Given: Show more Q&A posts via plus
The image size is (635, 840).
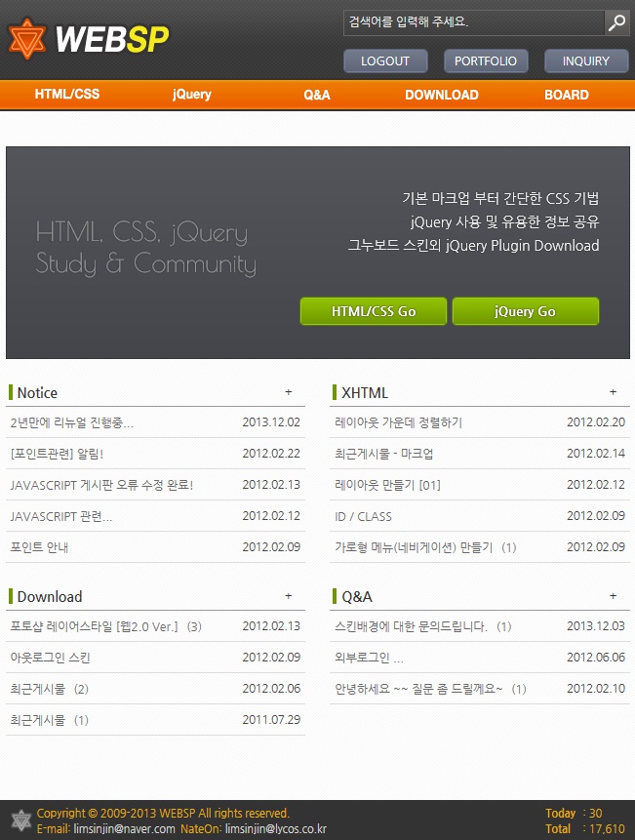Looking at the screenshot, I should tap(613, 596).
